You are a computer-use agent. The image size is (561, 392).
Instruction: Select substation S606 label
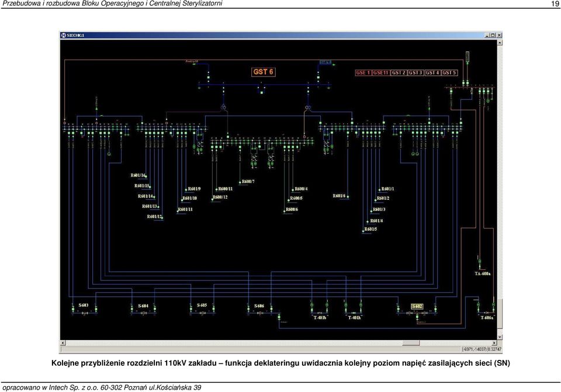pyautogui.click(x=259, y=306)
